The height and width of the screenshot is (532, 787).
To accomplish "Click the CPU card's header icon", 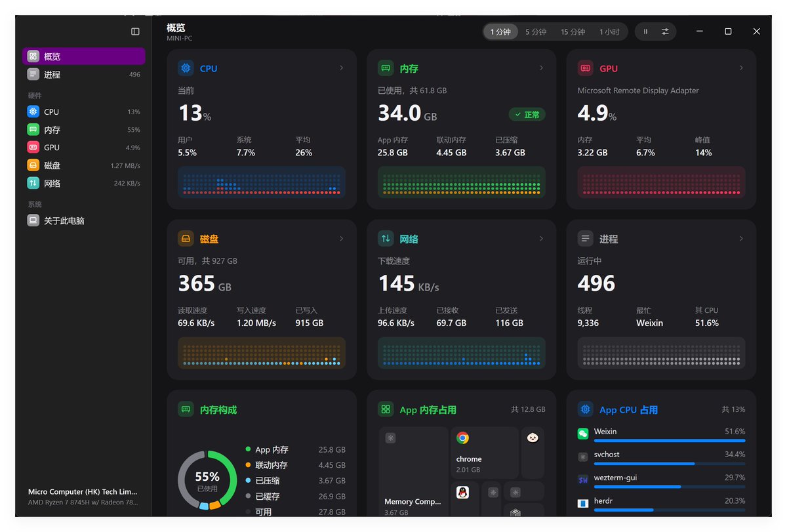I will [186, 68].
